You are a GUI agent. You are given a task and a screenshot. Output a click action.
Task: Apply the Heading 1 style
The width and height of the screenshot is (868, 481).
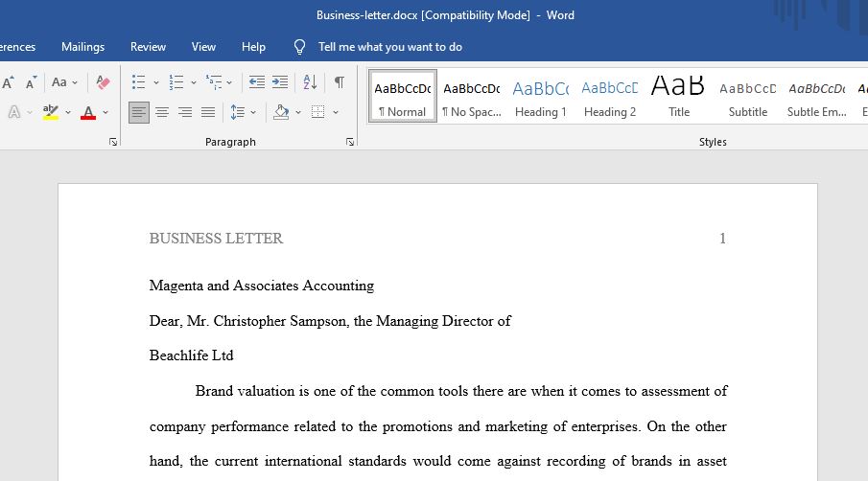(541, 96)
